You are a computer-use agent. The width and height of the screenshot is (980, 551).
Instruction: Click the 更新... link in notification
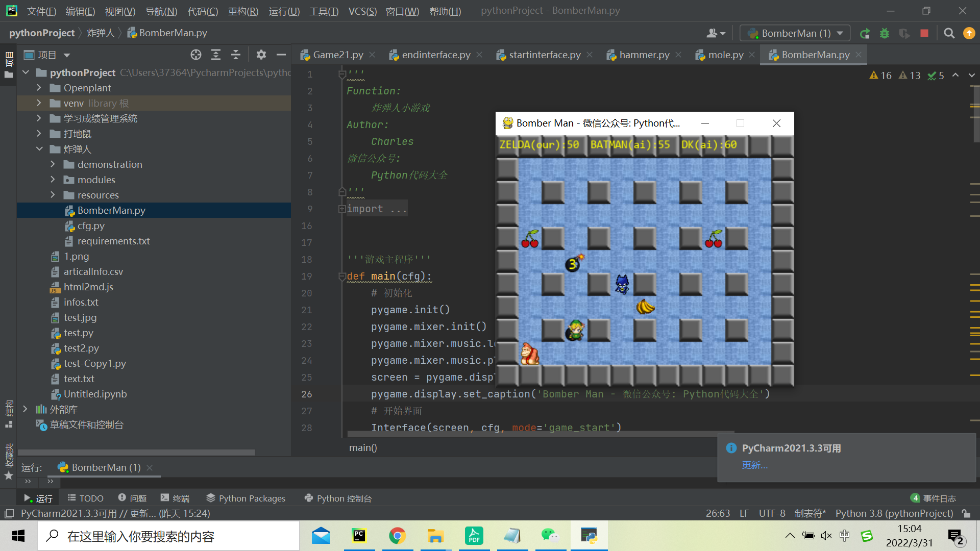click(754, 465)
